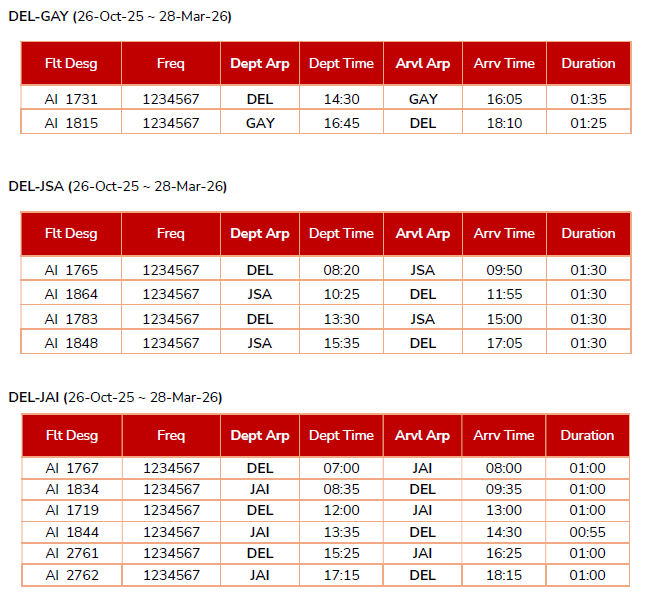The width and height of the screenshot is (647, 599).
Task: Click flight AI 1767 to Jaipur
Action: click(71, 468)
